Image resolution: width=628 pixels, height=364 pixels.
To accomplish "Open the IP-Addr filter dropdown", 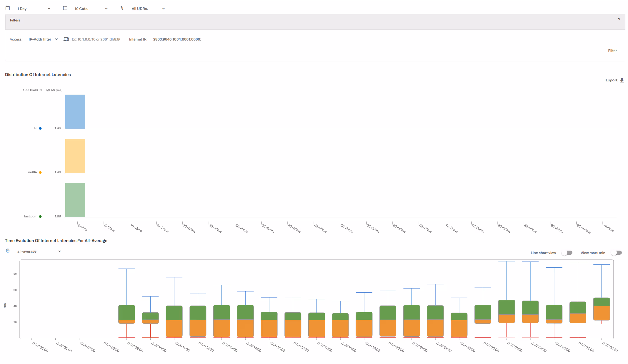I will coord(43,39).
